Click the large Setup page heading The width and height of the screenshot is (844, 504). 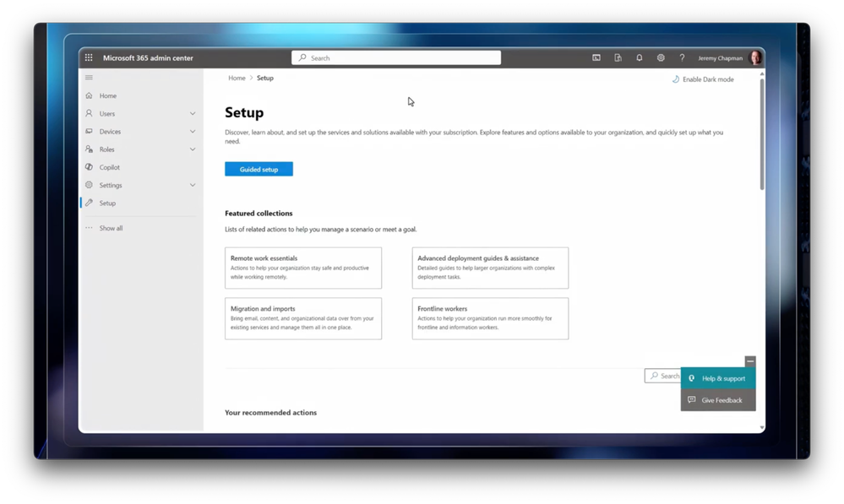tap(244, 112)
